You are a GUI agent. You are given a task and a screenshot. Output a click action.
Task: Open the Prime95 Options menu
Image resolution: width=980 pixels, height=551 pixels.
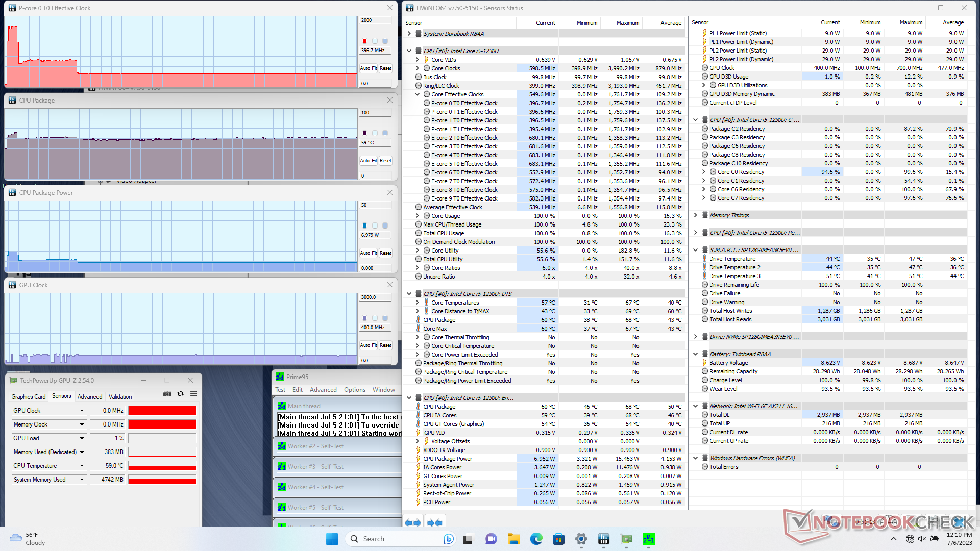(355, 390)
